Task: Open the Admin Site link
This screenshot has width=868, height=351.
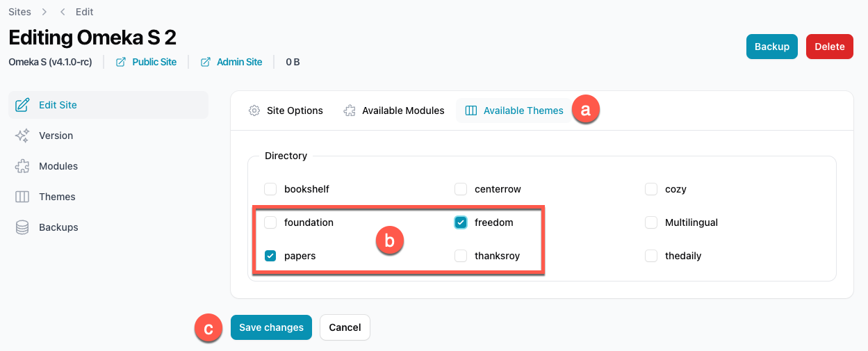Action: (x=240, y=62)
